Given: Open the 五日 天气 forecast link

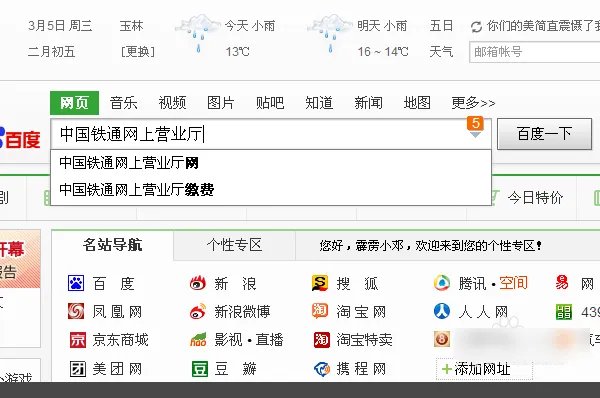Looking at the screenshot, I should pos(441,38).
